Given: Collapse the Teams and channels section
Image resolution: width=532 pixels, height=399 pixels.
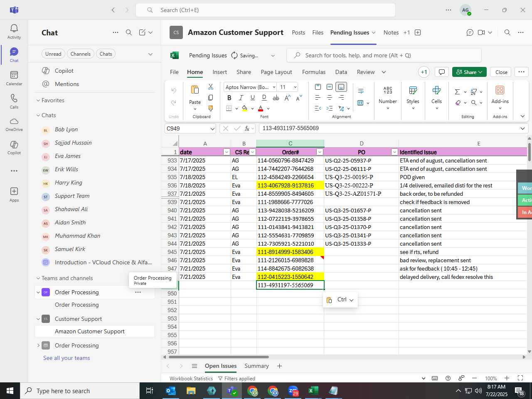Looking at the screenshot, I should [x=38, y=278].
